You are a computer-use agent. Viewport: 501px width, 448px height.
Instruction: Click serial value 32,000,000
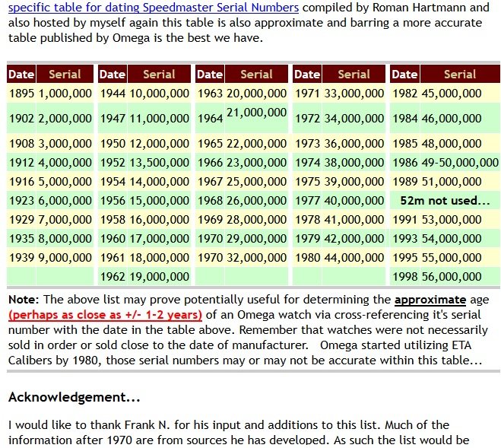point(256,257)
